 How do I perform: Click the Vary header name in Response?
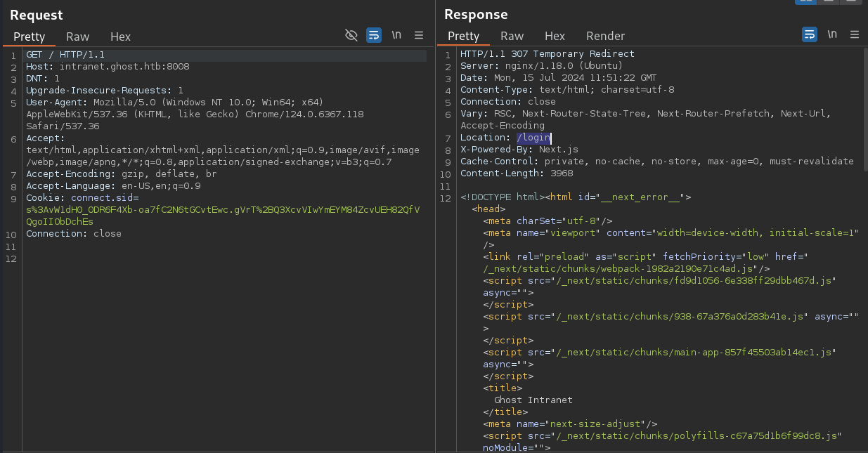point(472,114)
